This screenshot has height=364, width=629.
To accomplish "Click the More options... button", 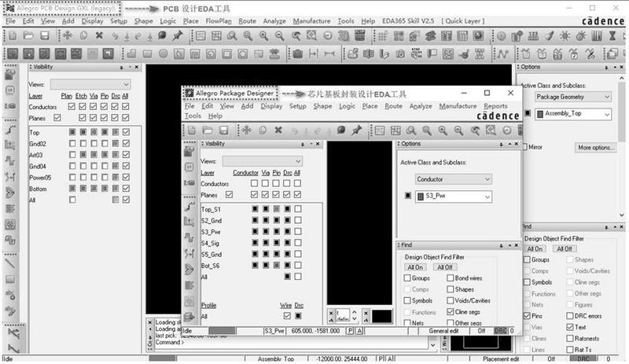I will (595, 147).
